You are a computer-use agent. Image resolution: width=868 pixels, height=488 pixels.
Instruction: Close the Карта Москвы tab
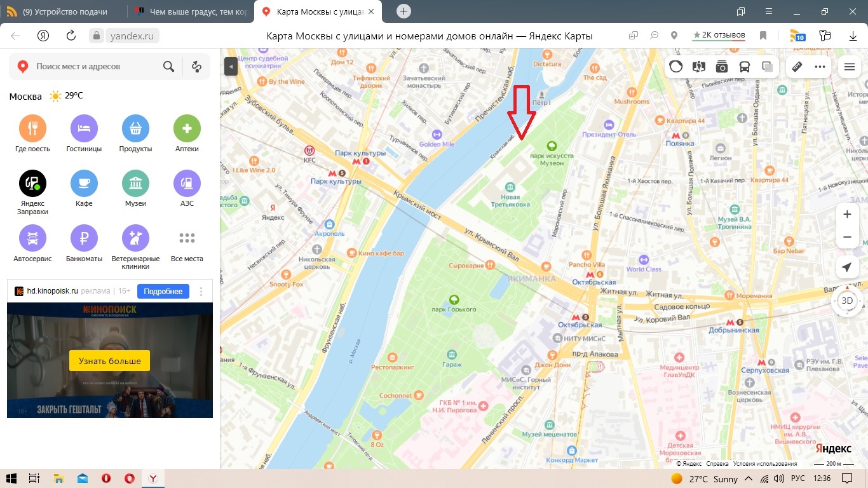[x=371, y=11]
